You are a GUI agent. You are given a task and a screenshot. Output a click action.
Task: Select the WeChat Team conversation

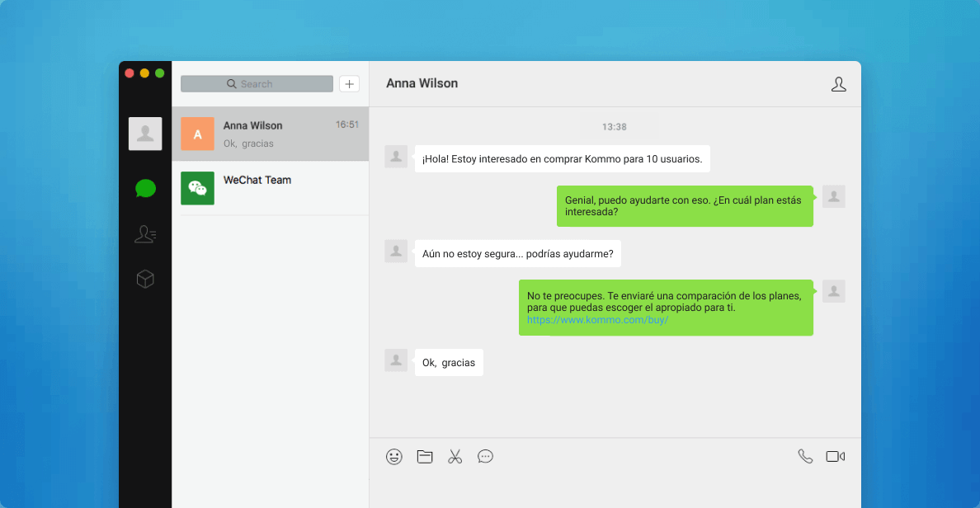click(x=270, y=188)
